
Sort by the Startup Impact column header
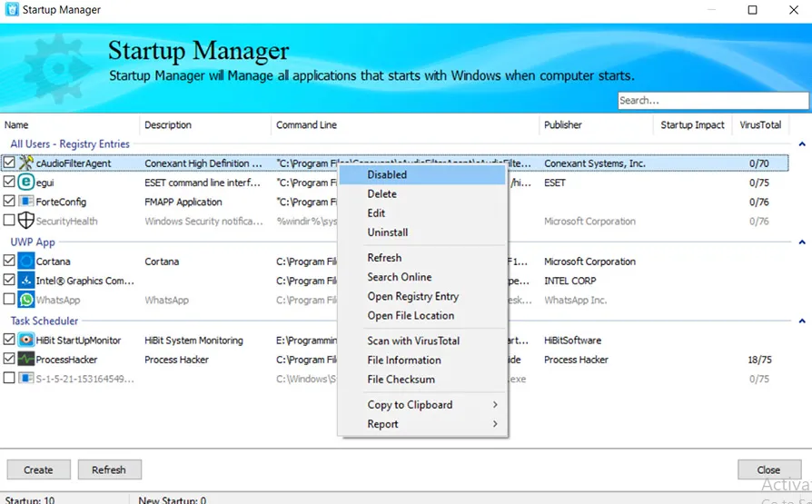pos(693,124)
